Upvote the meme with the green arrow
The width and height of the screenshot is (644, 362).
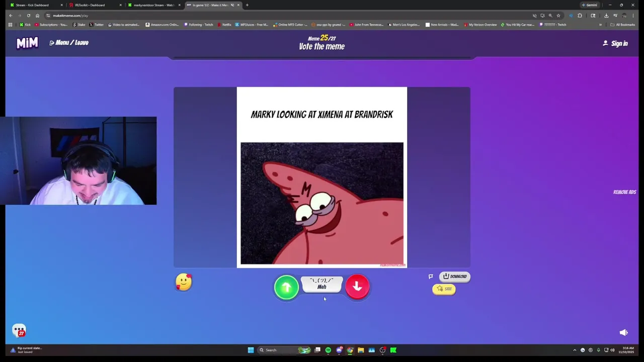[x=286, y=287]
